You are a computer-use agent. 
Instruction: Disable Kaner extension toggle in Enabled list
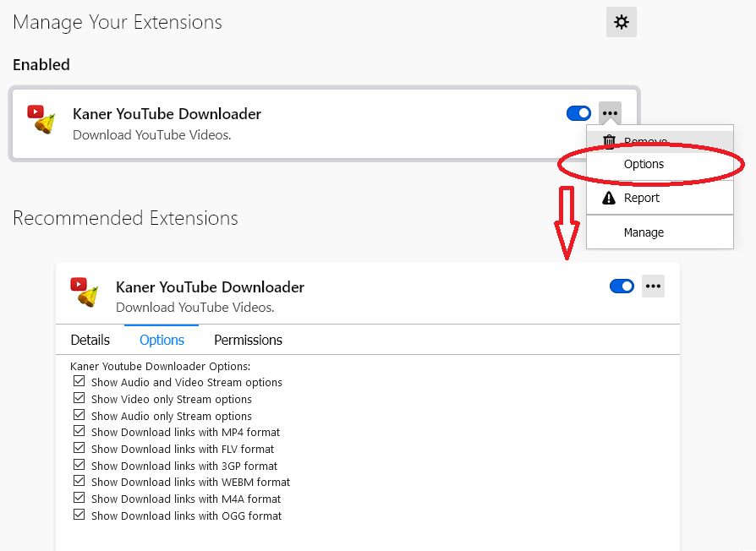578,114
